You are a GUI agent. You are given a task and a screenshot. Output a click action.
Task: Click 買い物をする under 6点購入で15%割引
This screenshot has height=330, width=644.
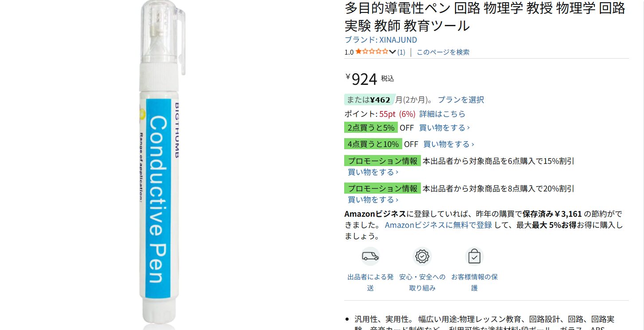coord(373,172)
